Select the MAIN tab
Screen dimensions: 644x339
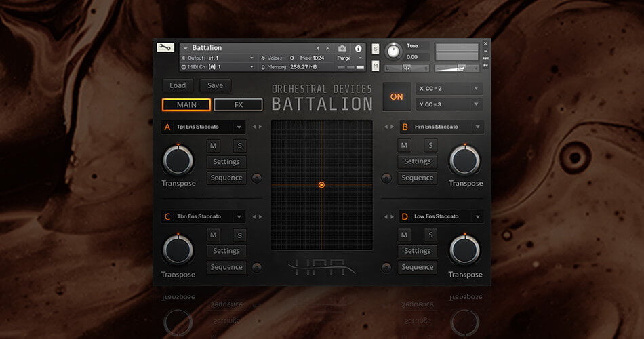186,105
